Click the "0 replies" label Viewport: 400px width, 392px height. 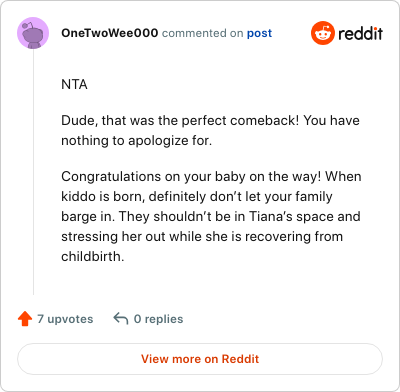pos(158,319)
